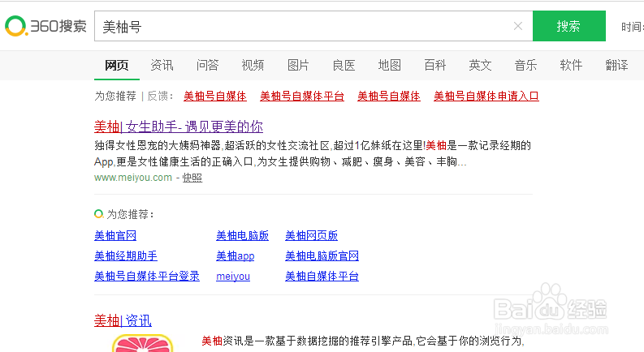Click the 美柚电脑版 recommendation

[x=242, y=235]
